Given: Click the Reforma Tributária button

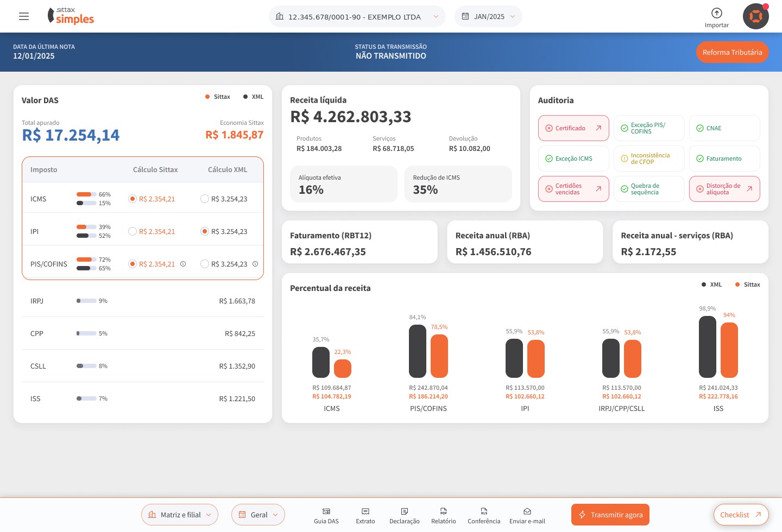Looking at the screenshot, I should (732, 52).
